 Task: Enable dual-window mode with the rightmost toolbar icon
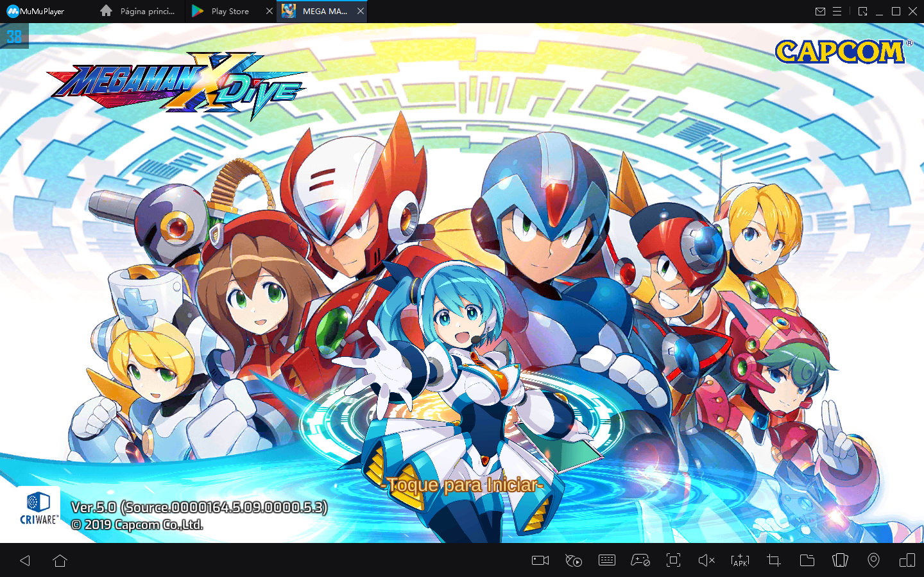click(x=907, y=560)
